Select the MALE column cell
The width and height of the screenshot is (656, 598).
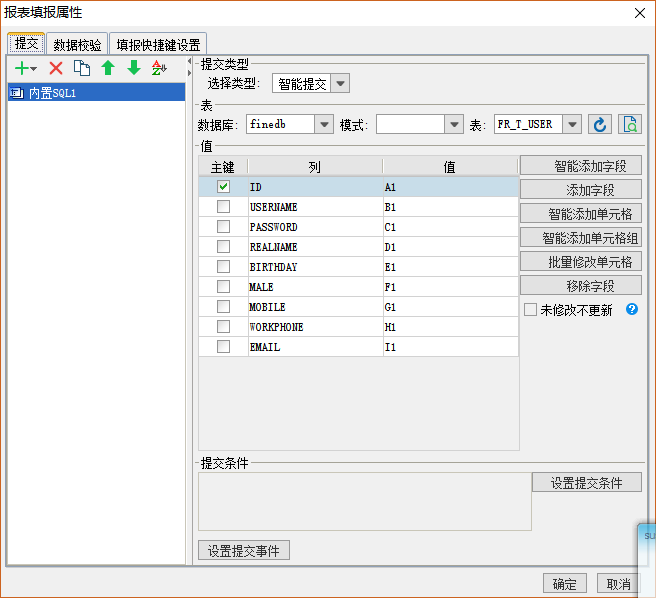tap(315, 287)
